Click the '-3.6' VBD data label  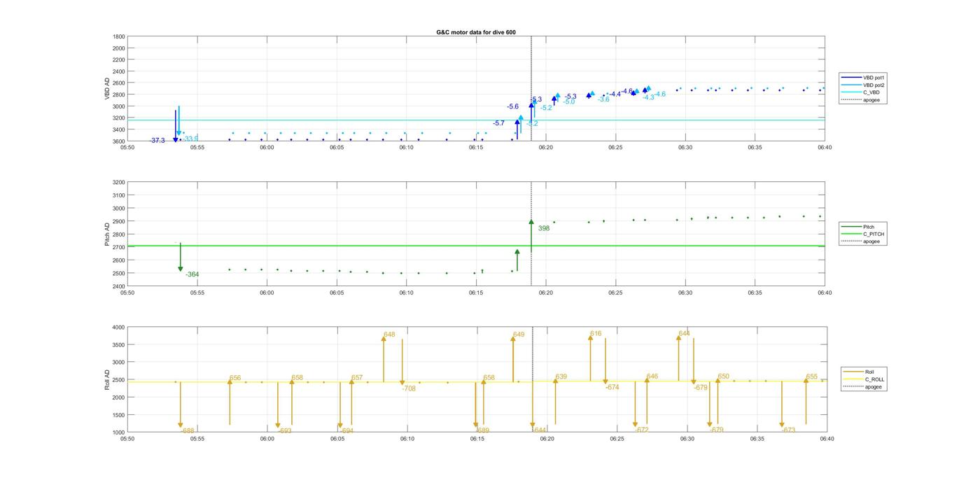coord(603,99)
